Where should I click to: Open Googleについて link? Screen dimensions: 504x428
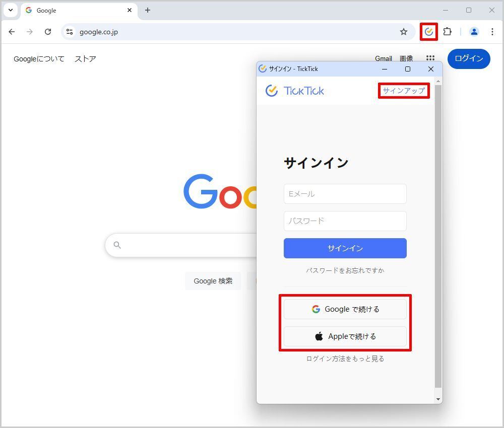click(x=39, y=59)
